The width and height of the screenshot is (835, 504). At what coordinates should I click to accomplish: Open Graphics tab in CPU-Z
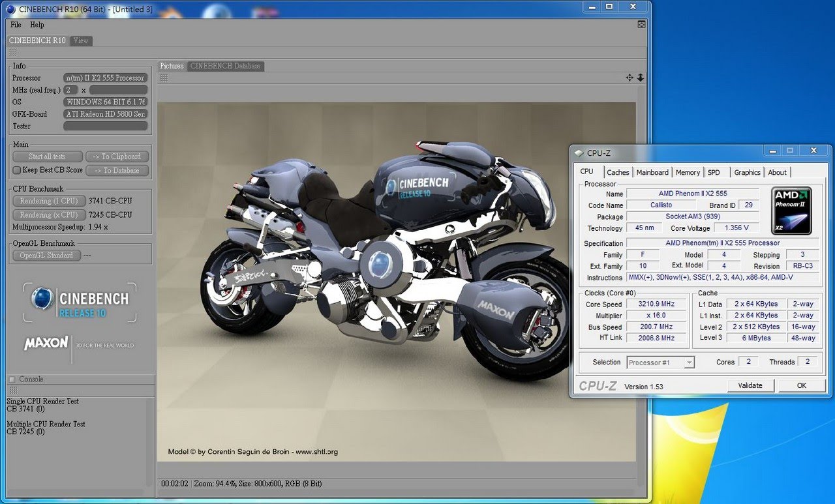(747, 173)
